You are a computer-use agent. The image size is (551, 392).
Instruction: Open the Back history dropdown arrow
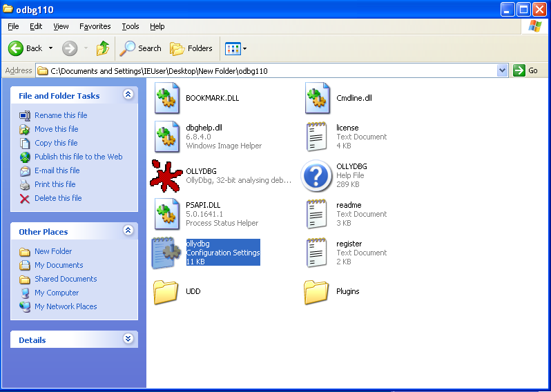pyautogui.click(x=50, y=48)
